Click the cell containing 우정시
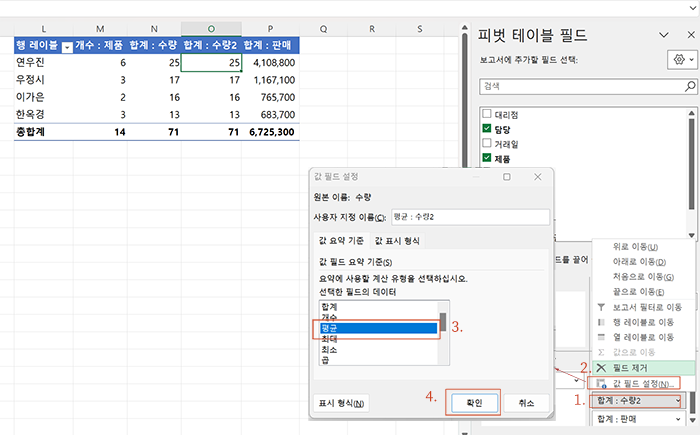Image resolution: width=700 pixels, height=435 pixels. pyautogui.click(x=44, y=80)
